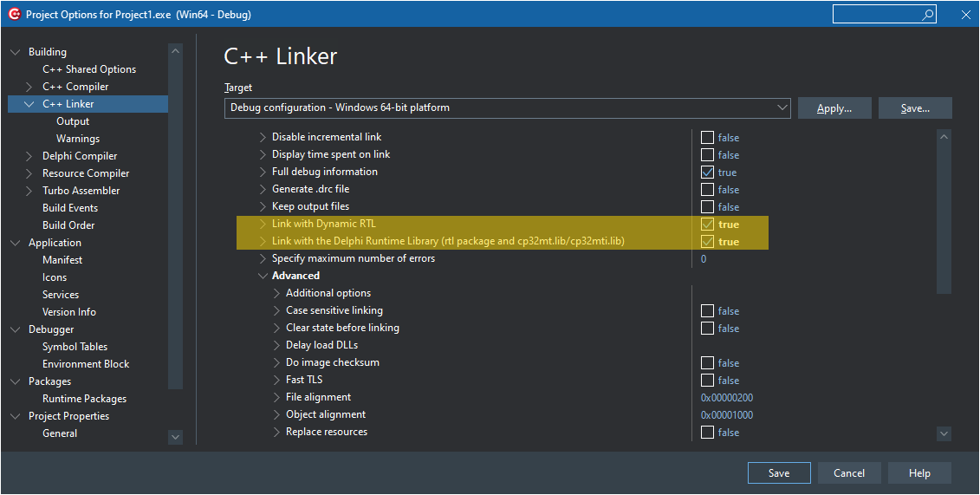
Task: Click the search magnifier icon in title bar
Action: (927, 15)
